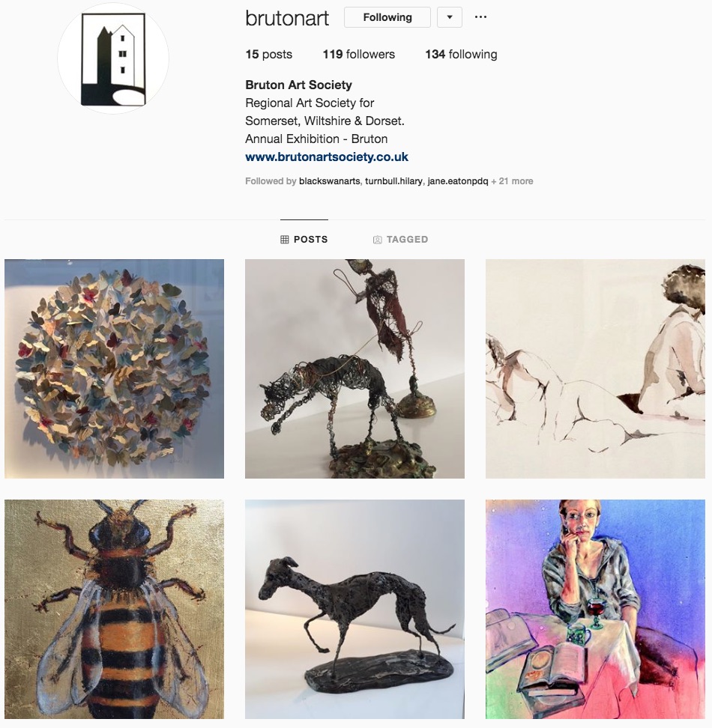712x728 pixels.
Task: View the 134 following list
Action: tap(461, 55)
